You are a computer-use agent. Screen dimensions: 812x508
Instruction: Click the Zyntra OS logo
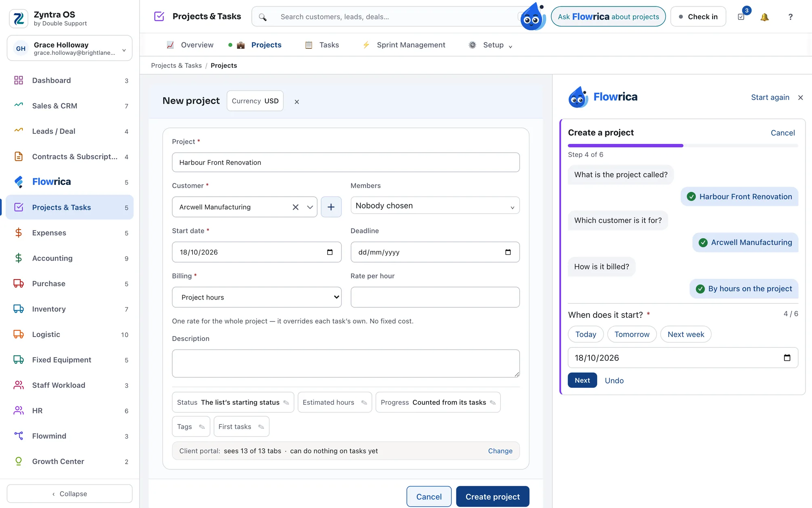(x=19, y=18)
